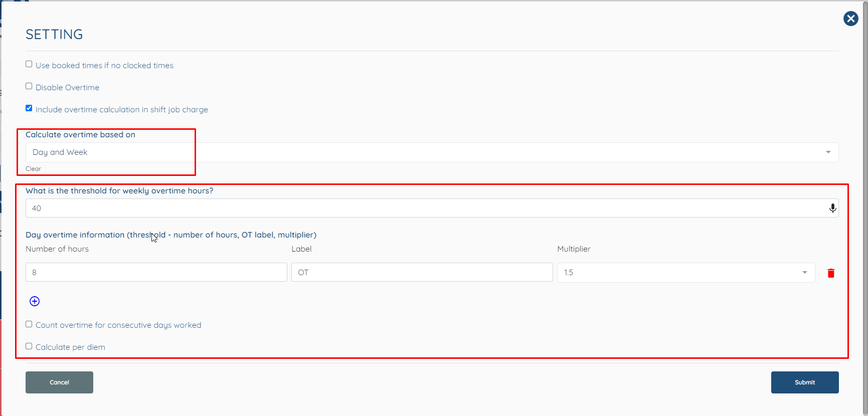This screenshot has width=868, height=416.
Task: Expand Multiplier list using its arrow
Action: [804, 273]
